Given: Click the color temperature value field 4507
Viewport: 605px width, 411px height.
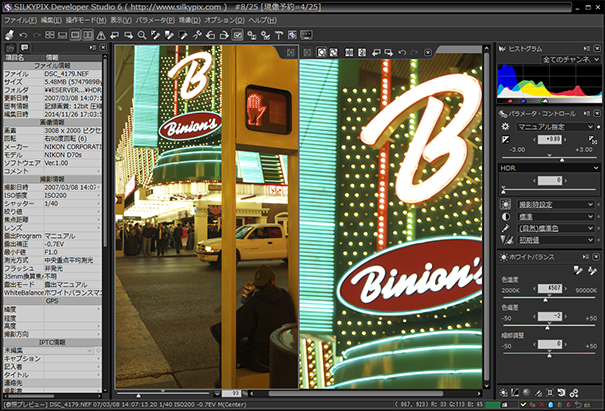Looking at the screenshot, I should coord(549,288).
